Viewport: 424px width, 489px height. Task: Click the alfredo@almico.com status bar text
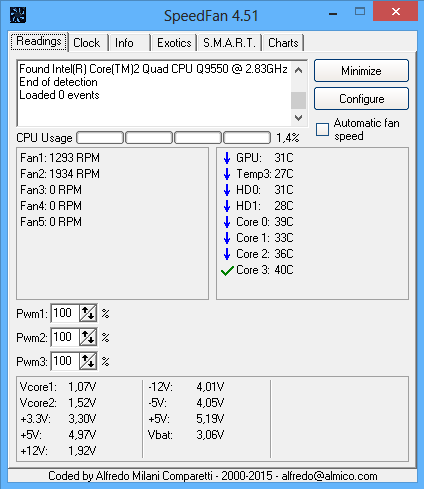[x=329, y=476]
